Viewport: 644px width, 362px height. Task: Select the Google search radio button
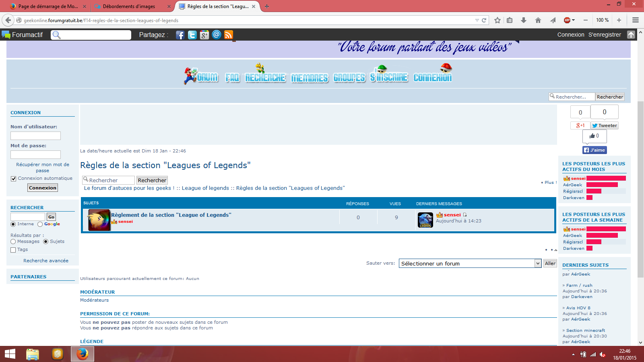40,224
